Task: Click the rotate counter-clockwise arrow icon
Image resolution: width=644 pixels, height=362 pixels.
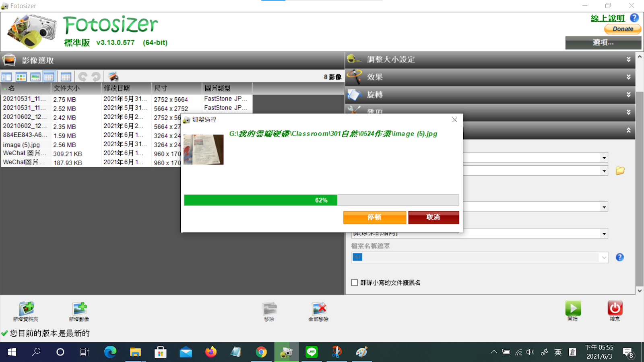Action: click(83, 76)
